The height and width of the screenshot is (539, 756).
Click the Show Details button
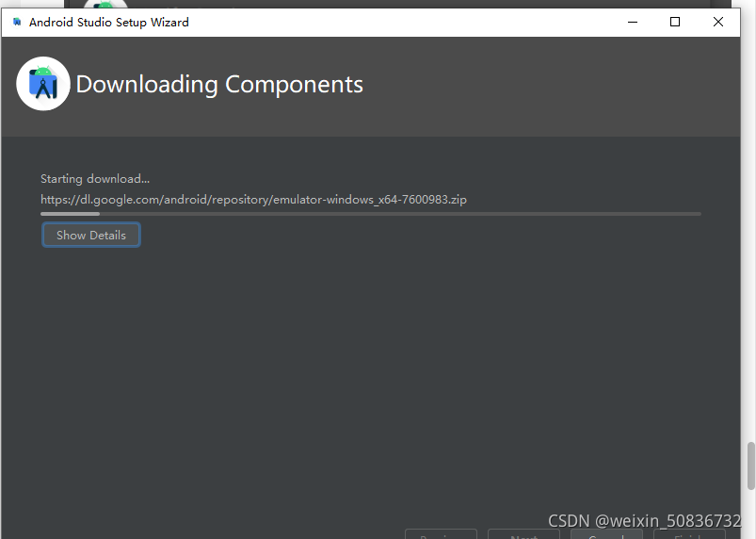tap(91, 235)
